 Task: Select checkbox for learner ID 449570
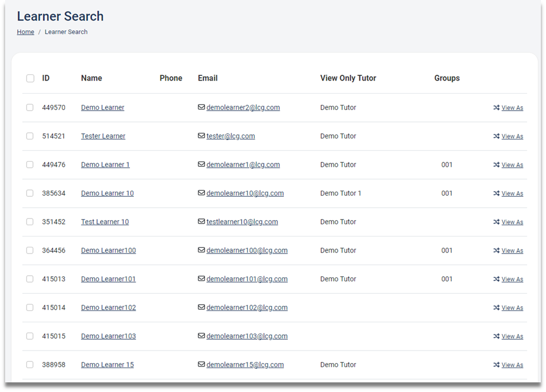point(30,107)
